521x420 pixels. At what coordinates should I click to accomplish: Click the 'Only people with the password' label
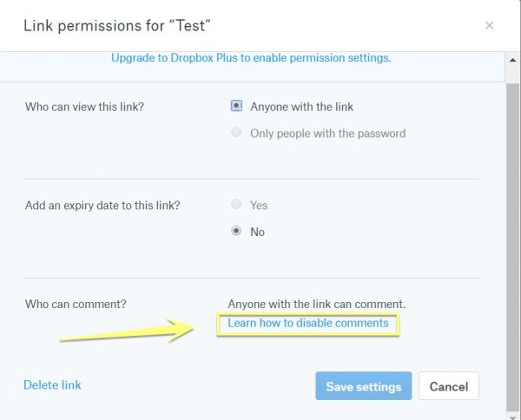[328, 134]
